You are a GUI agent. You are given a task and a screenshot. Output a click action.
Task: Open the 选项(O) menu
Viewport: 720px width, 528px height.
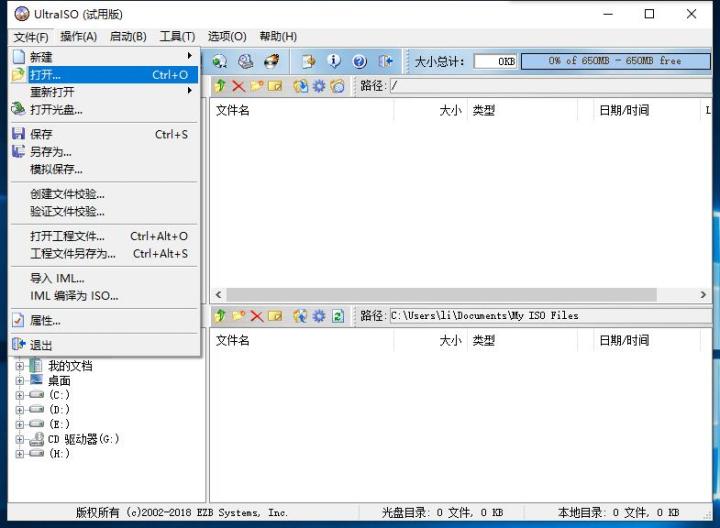pyautogui.click(x=227, y=37)
